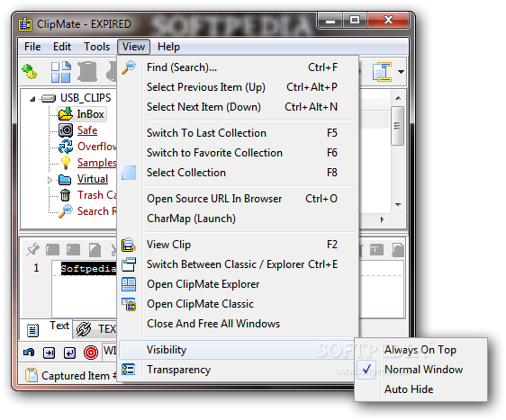This screenshot has width=506, height=420.
Task: Click the enter/return arrow icon
Action: pos(69,353)
